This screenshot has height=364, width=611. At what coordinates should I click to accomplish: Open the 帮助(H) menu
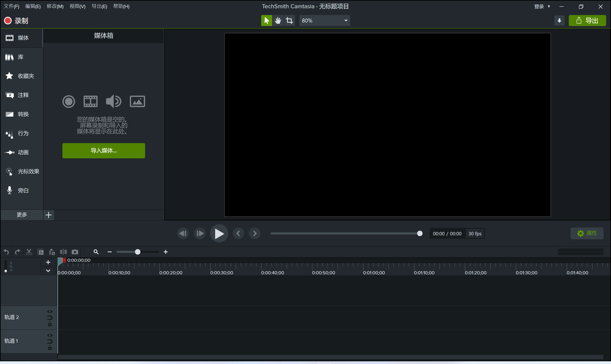[x=121, y=6]
